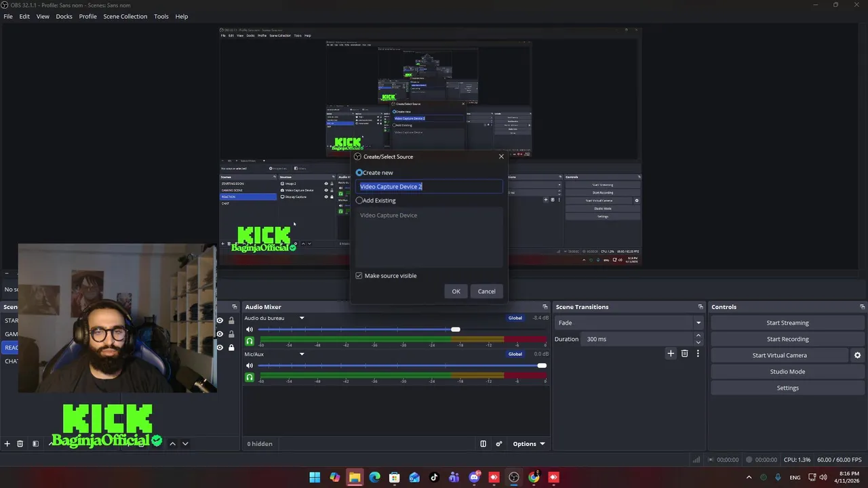Increase transition Duration with up stepper

tap(698, 335)
